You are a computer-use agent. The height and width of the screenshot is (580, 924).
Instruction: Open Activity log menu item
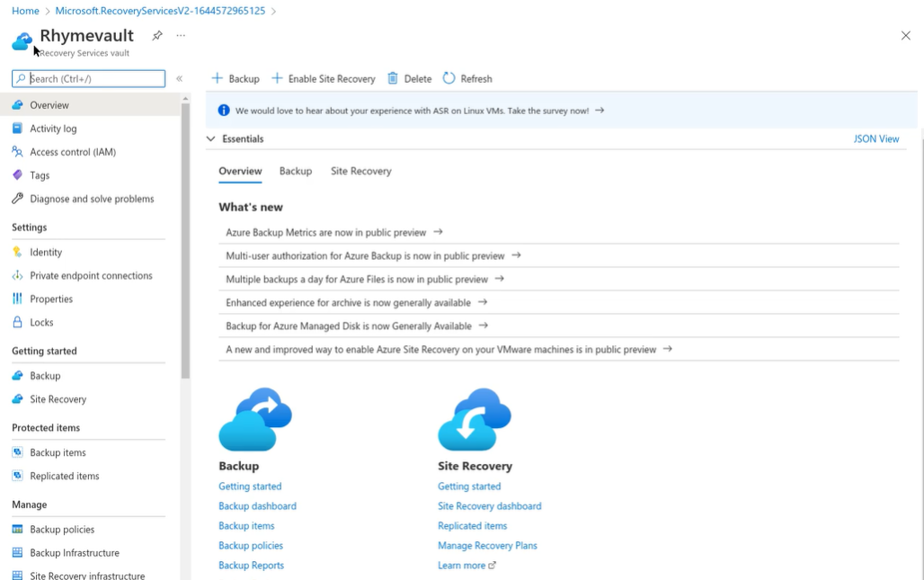[x=90, y=129]
